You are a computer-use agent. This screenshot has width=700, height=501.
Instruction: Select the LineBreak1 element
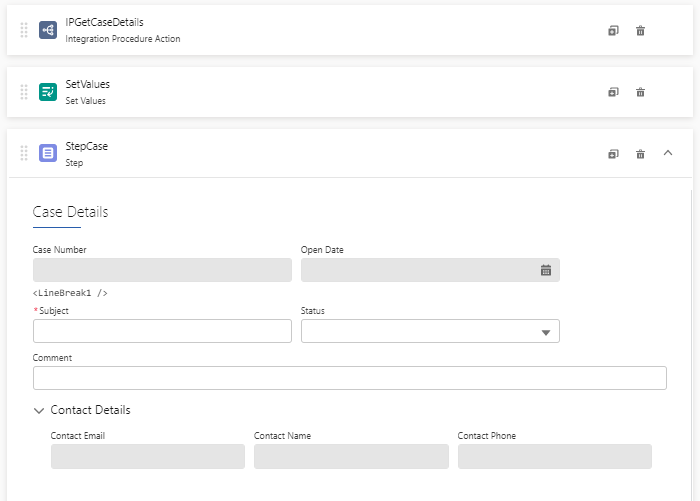[70, 293]
